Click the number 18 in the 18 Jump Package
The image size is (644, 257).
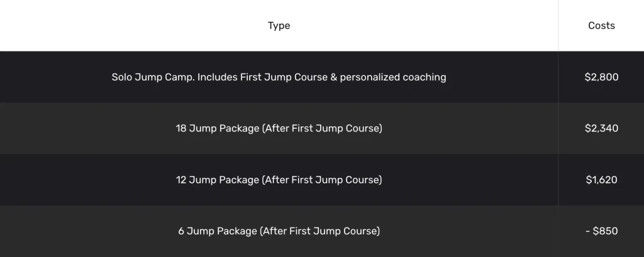tap(181, 128)
